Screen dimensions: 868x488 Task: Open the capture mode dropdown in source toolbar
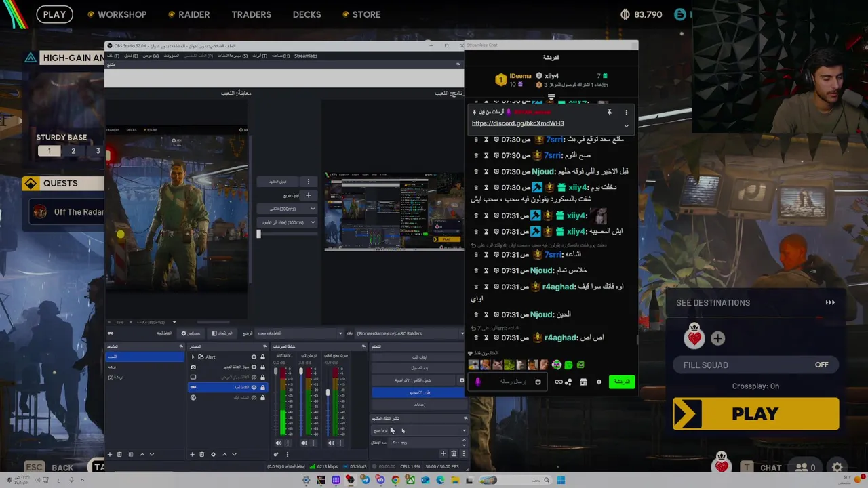(x=299, y=333)
